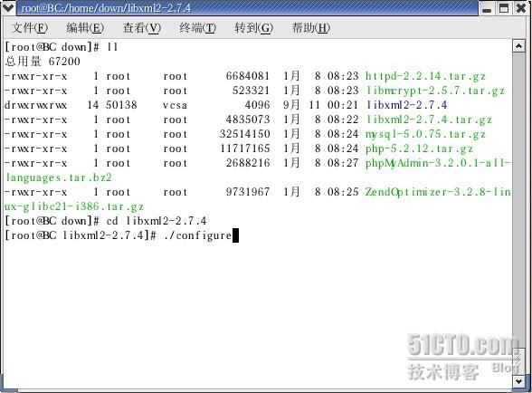Click timestamp 08:25 in listing
The height and width of the screenshot is (393, 532).
(343, 192)
